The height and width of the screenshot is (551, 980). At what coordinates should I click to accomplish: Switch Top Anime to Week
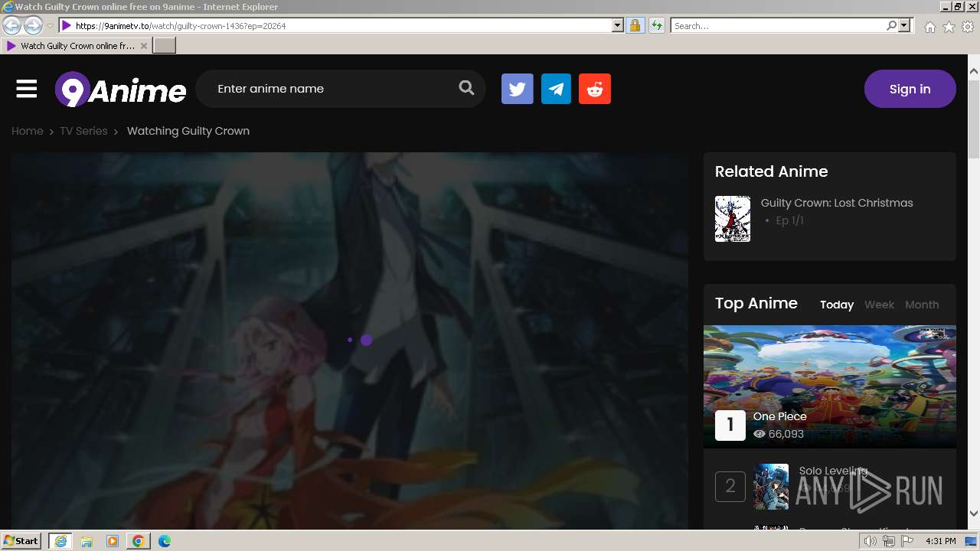coord(879,305)
